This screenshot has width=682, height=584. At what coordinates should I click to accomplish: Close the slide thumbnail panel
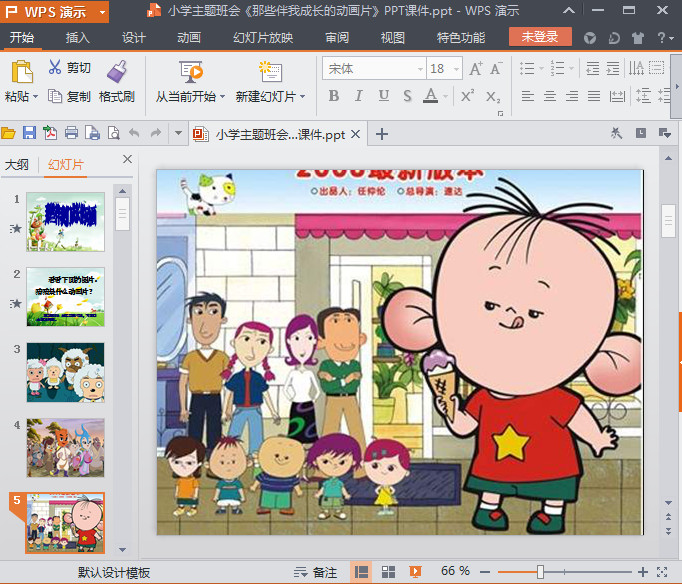(127, 159)
